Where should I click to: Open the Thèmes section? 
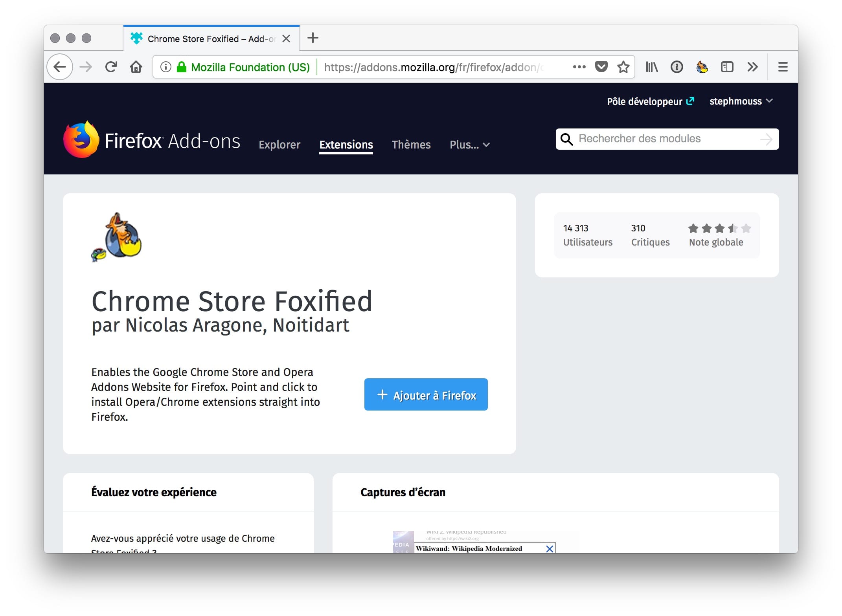(411, 145)
